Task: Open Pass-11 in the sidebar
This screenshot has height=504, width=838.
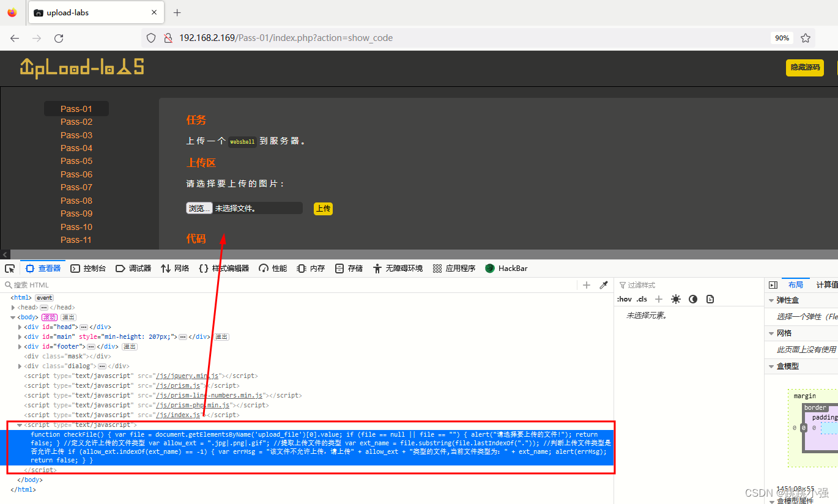Action: (x=76, y=240)
